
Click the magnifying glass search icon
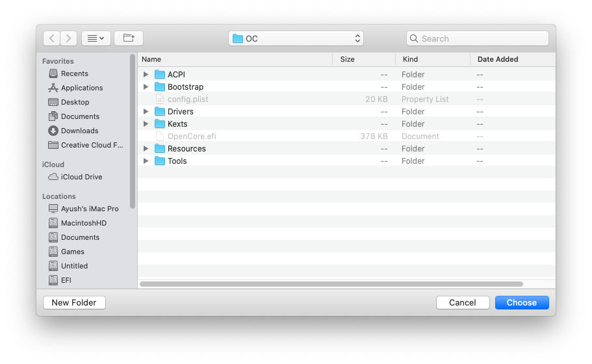click(414, 38)
